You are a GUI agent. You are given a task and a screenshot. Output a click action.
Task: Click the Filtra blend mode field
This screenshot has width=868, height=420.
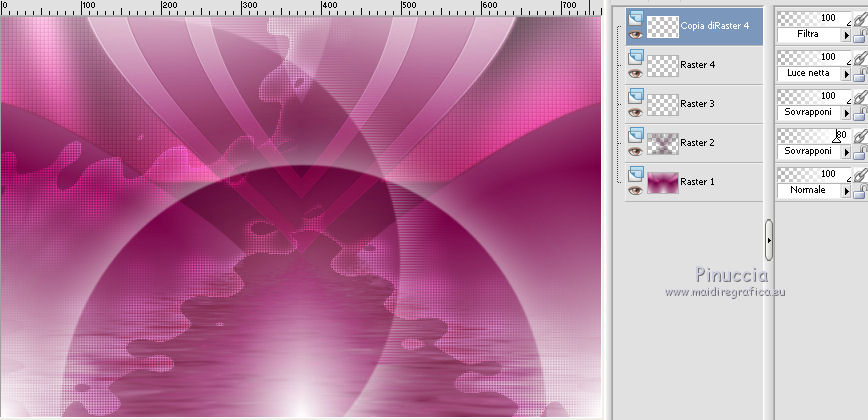809,35
